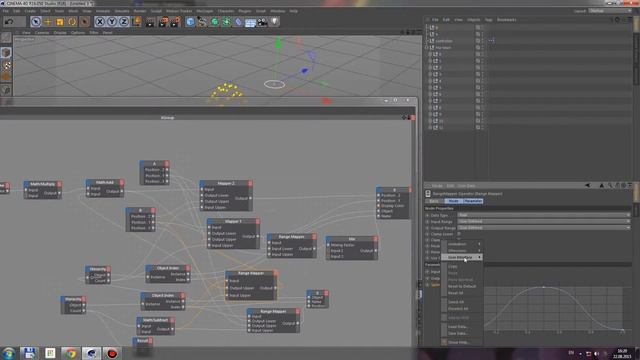Screen dimensions: 640x360
Task: Select the Live Selection tool
Action: [36, 22]
